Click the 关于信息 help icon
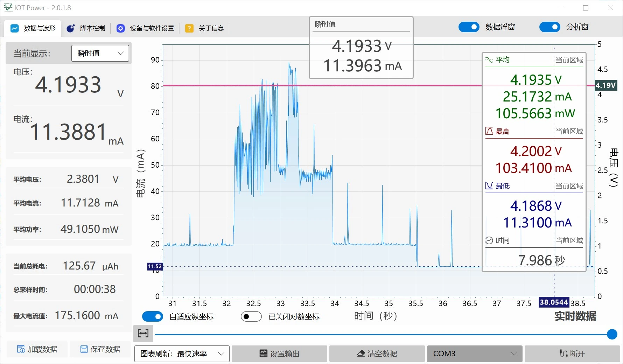Image resolution: width=623 pixels, height=364 pixels. tap(189, 28)
